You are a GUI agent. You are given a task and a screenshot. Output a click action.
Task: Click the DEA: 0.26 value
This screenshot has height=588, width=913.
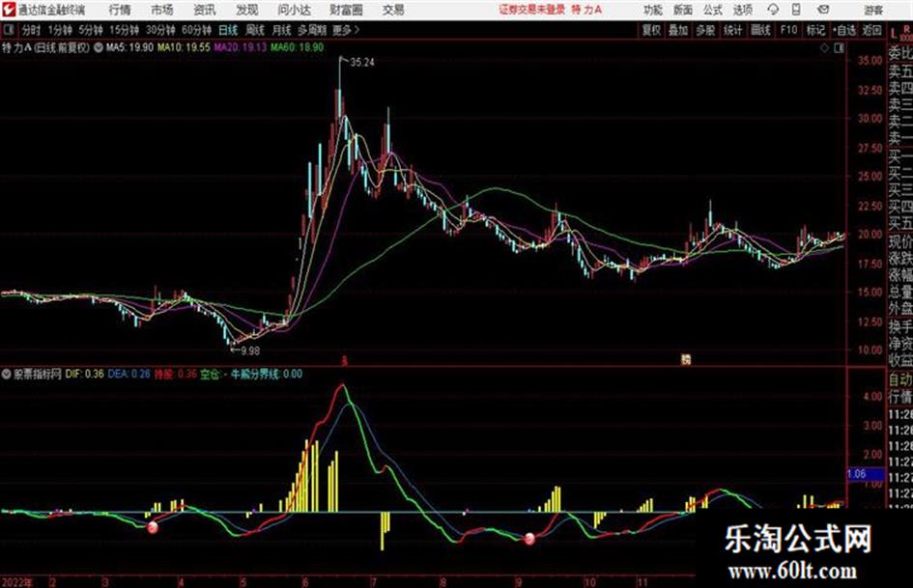tap(128, 374)
